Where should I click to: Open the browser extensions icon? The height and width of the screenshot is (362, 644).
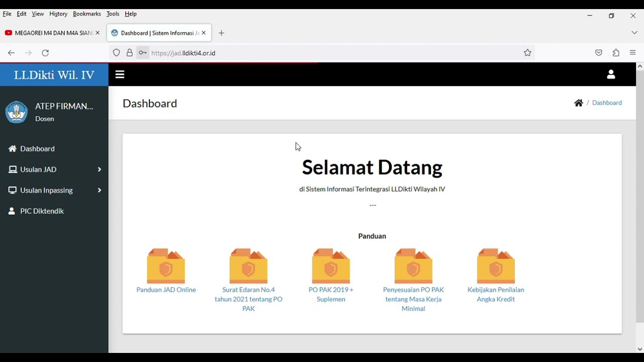[616, 53]
